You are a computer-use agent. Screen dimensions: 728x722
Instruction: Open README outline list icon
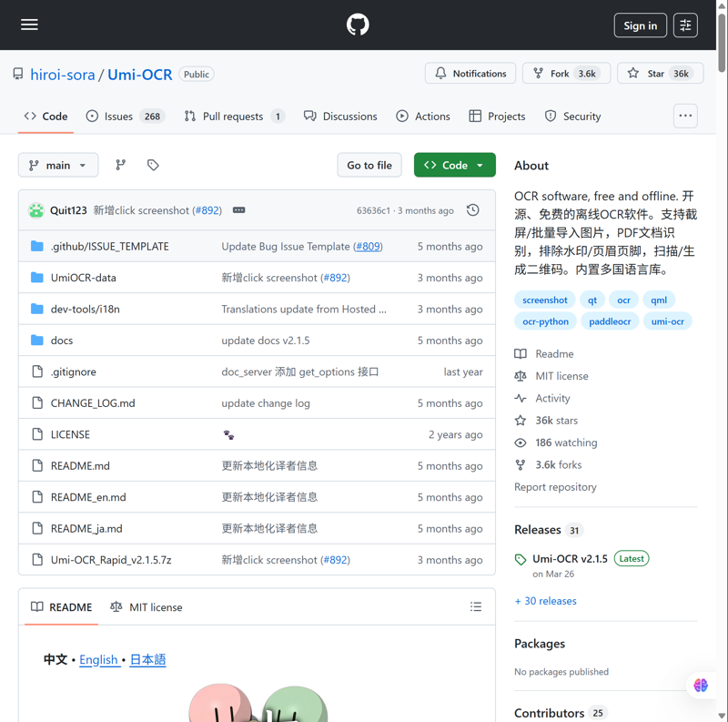[475, 606]
